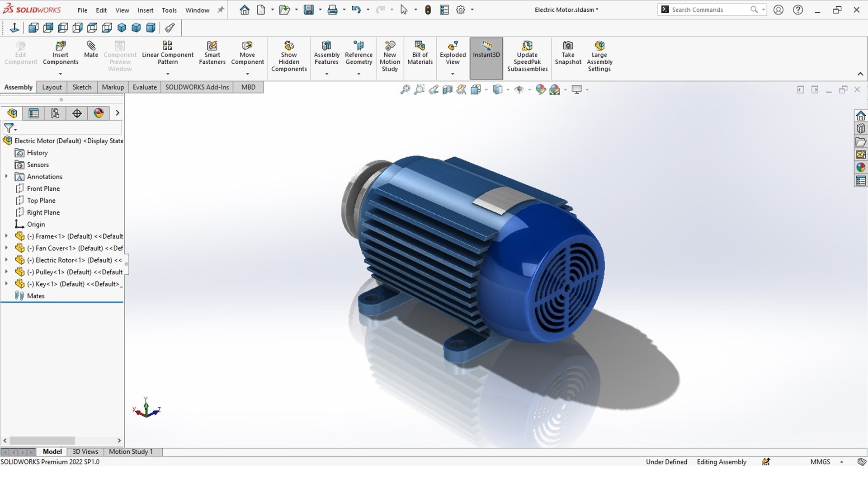Open Appearances task pane icon

tap(861, 167)
